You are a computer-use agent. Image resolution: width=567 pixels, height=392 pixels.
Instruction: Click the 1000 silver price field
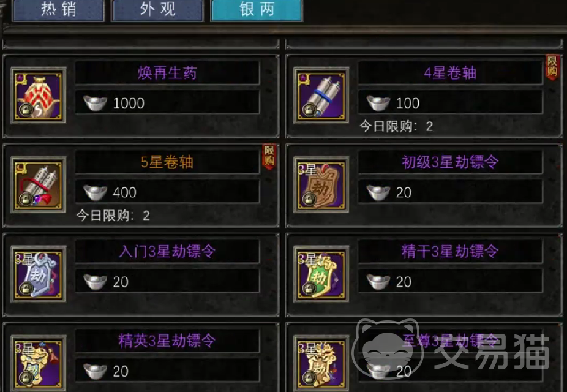pos(167,103)
